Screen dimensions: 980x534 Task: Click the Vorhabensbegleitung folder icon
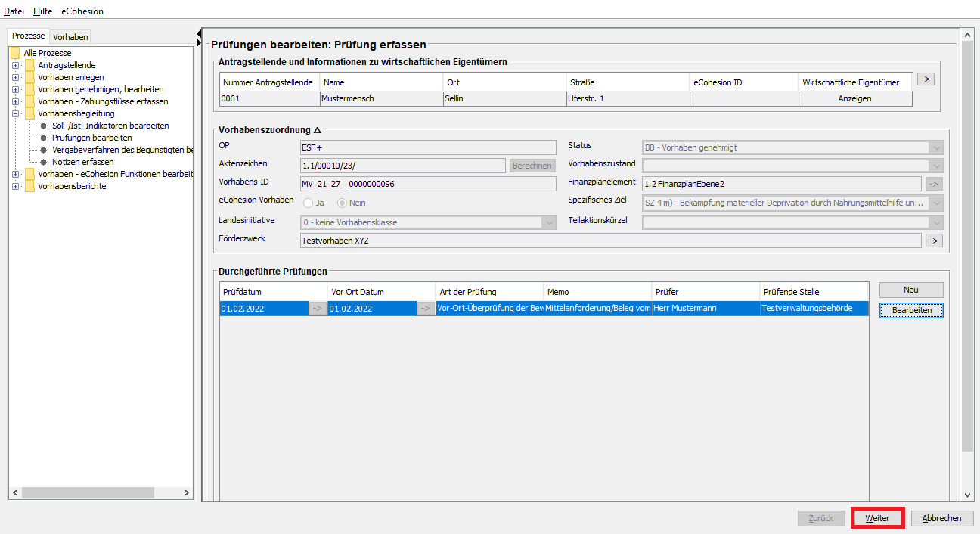tap(29, 113)
